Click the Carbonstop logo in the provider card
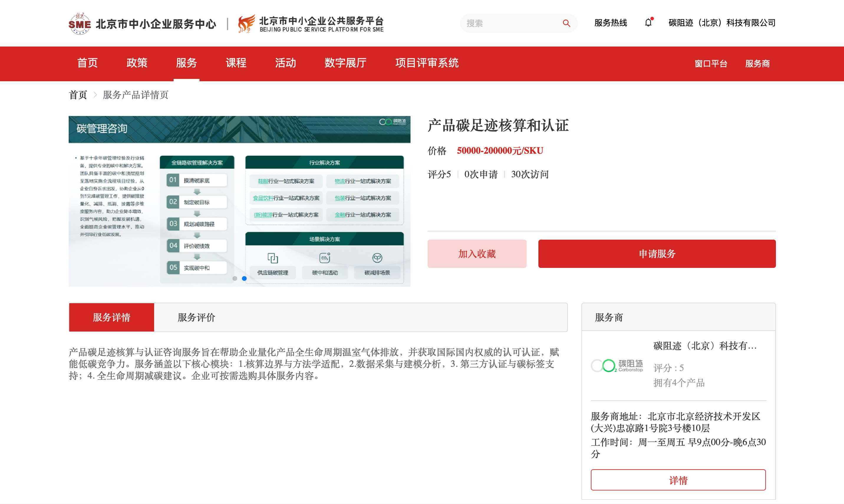 pyautogui.click(x=617, y=365)
